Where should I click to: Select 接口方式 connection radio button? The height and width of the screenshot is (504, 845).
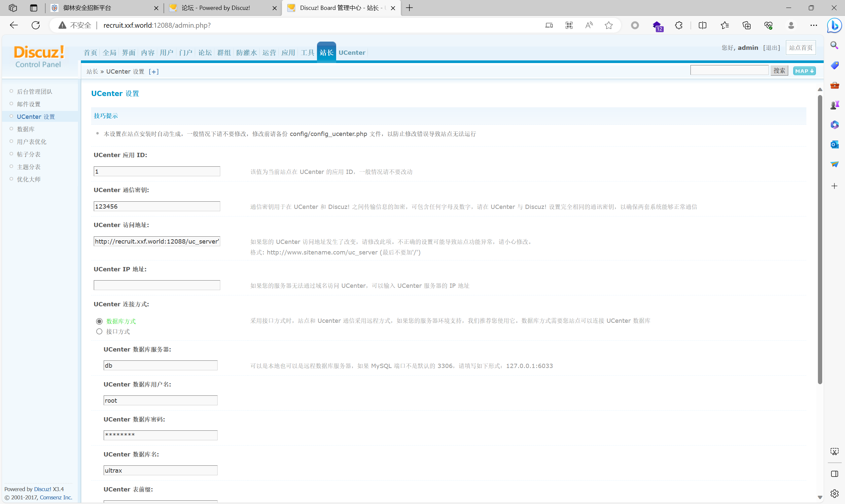(x=99, y=331)
